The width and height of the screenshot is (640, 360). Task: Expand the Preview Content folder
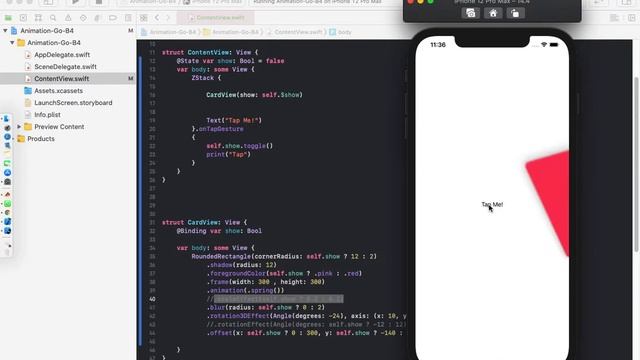click(19, 127)
